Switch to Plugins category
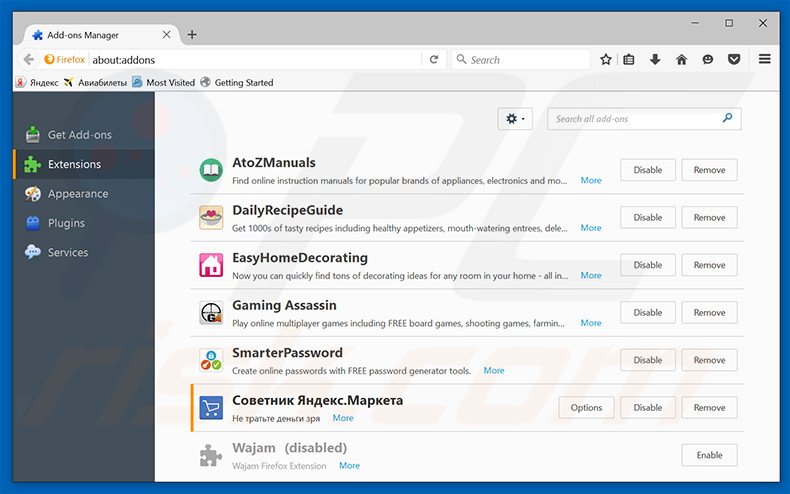The image size is (790, 494). [84, 223]
